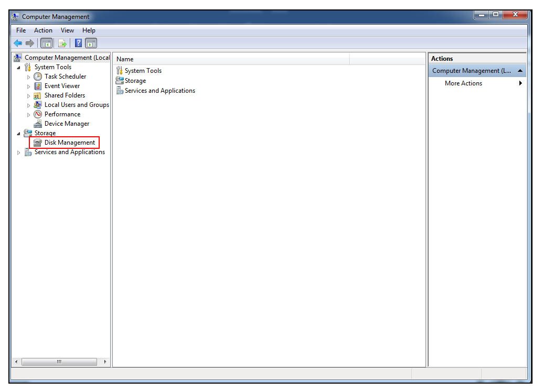Screen dimensions: 543x392
Task: Click the Export List toolbar icon
Action: (x=62, y=43)
